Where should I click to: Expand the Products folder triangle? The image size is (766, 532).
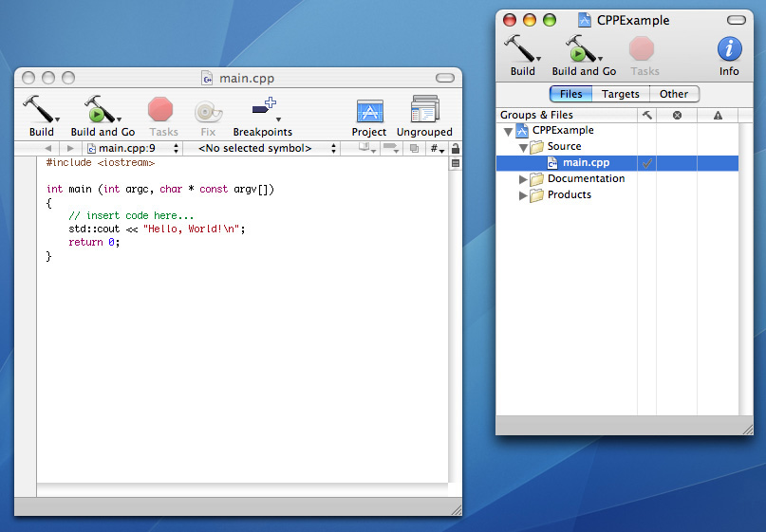coord(523,195)
